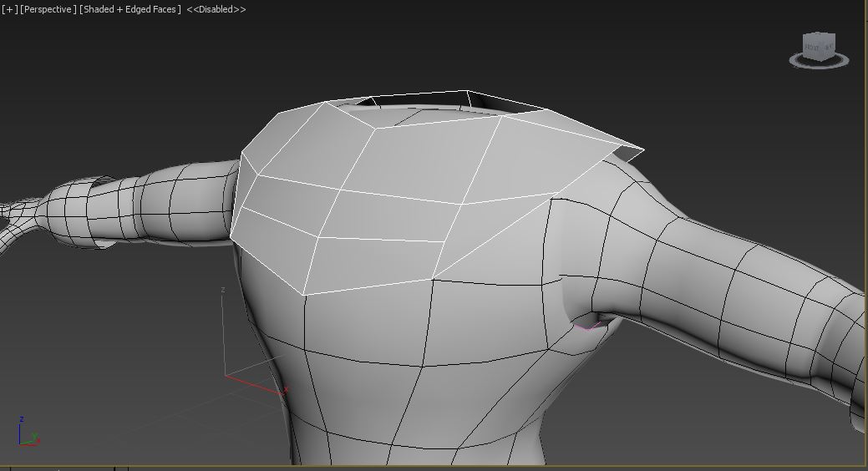Open the Perspective view label menu

[x=48, y=9]
